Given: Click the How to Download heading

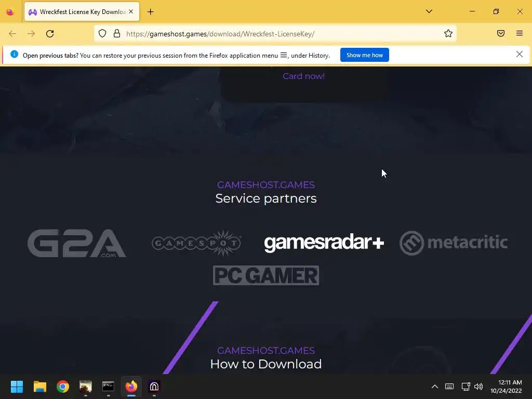Looking at the screenshot, I should pyautogui.click(x=266, y=364).
